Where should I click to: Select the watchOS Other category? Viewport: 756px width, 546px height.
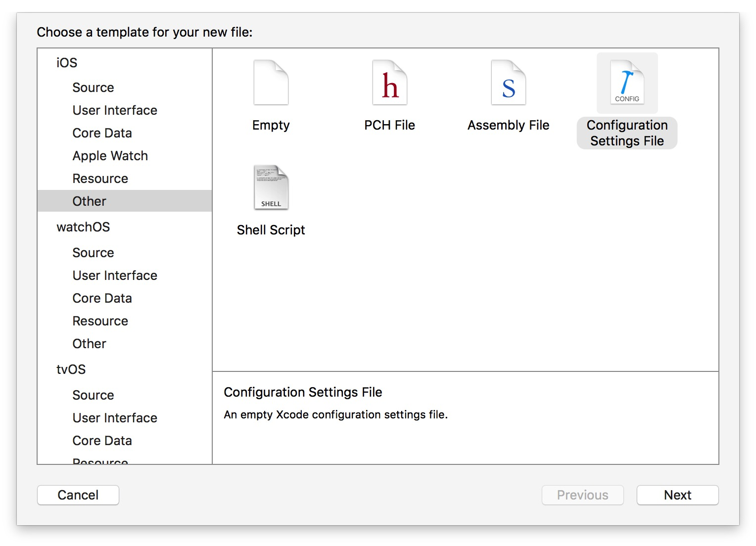click(89, 344)
